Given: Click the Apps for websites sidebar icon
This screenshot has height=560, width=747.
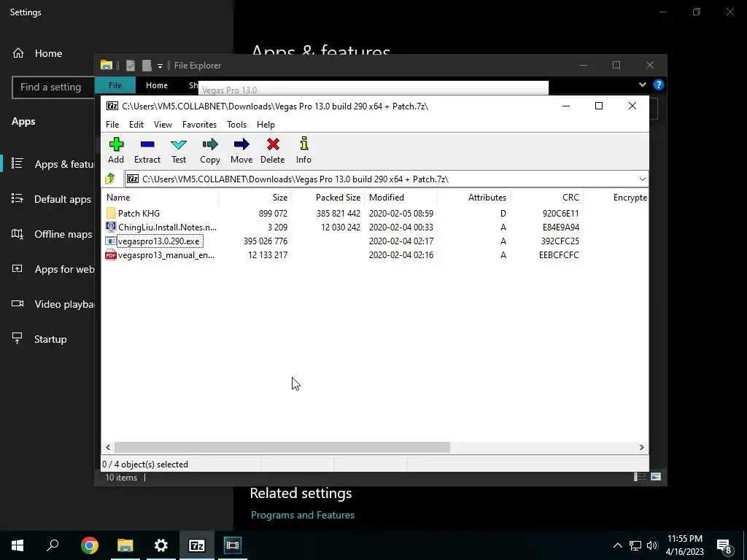Looking at the screenshot, I should point(18,268).
